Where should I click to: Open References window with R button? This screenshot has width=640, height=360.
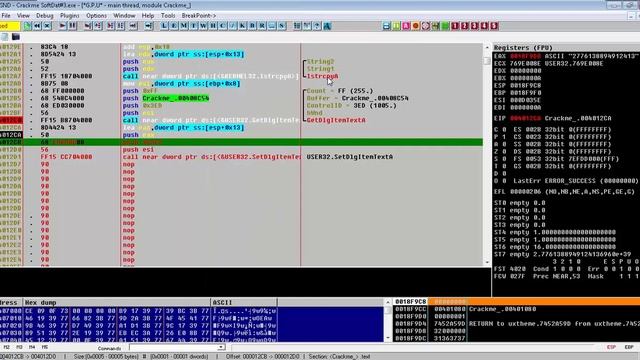click(x=262, y=26)
